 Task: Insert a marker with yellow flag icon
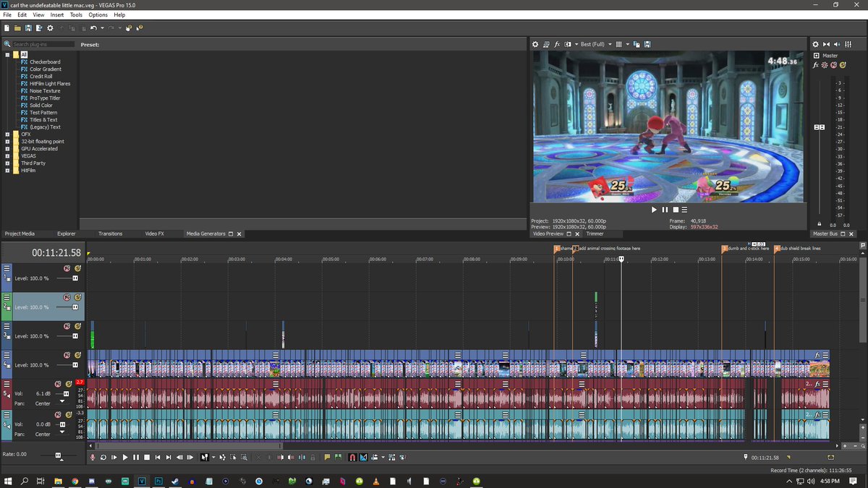pyautogui.click(x=327, y=457)
